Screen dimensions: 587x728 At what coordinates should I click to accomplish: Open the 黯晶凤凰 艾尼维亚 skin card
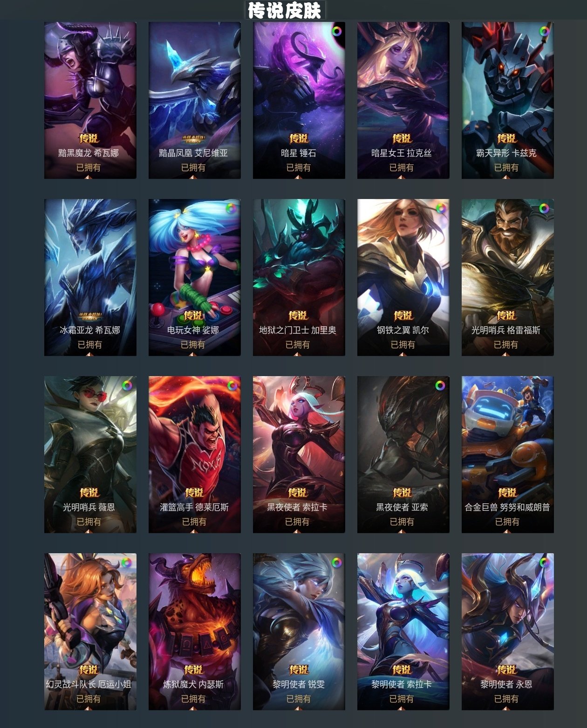195,100
